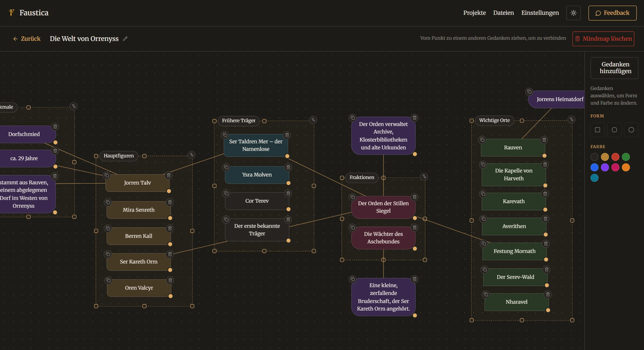This screenshot has height=350, width=644.
Task: Copy the Karevath node with duplicate icon
Action: pyautogui.click(x=483, y=194)
